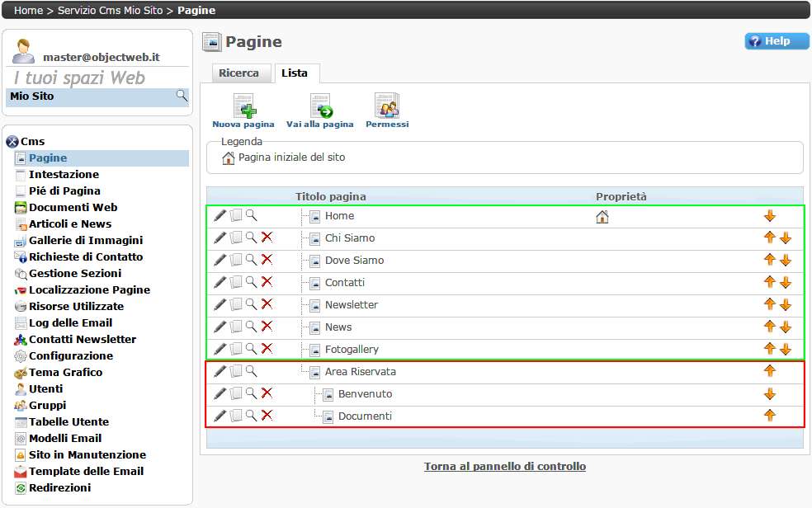Move the Fotogallery page up
Screen dimensions: 812x508
point(770,349)
